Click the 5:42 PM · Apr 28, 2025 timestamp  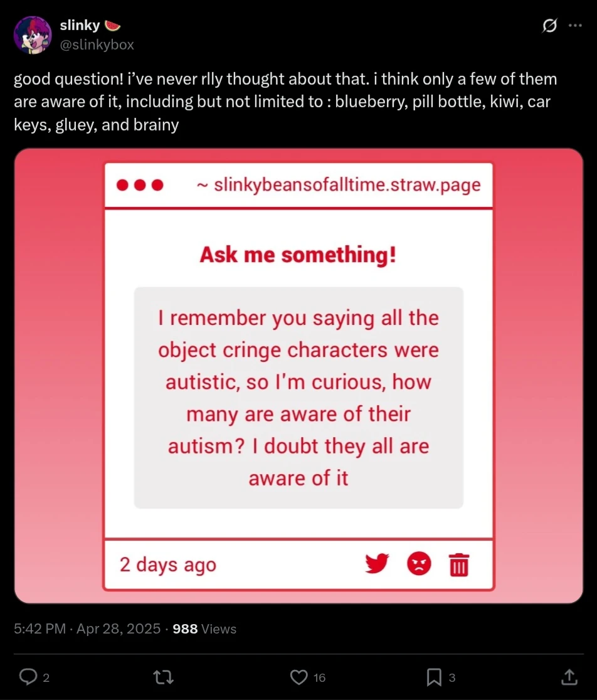(87, 628)
